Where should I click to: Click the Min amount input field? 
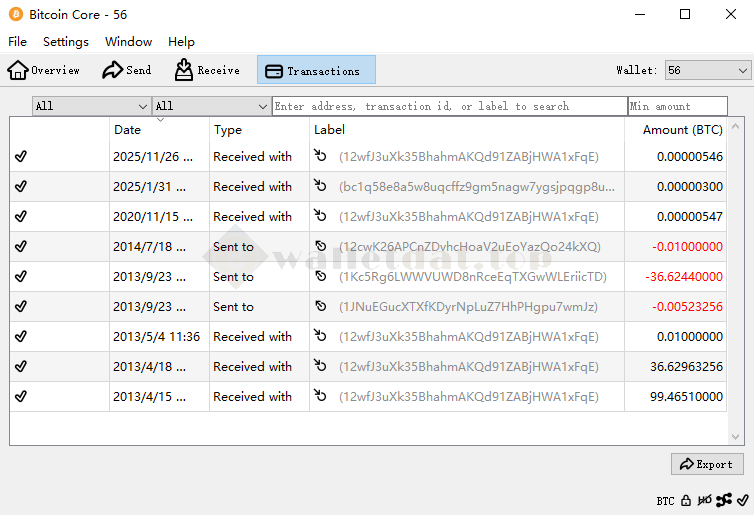[x=677, y=106]
